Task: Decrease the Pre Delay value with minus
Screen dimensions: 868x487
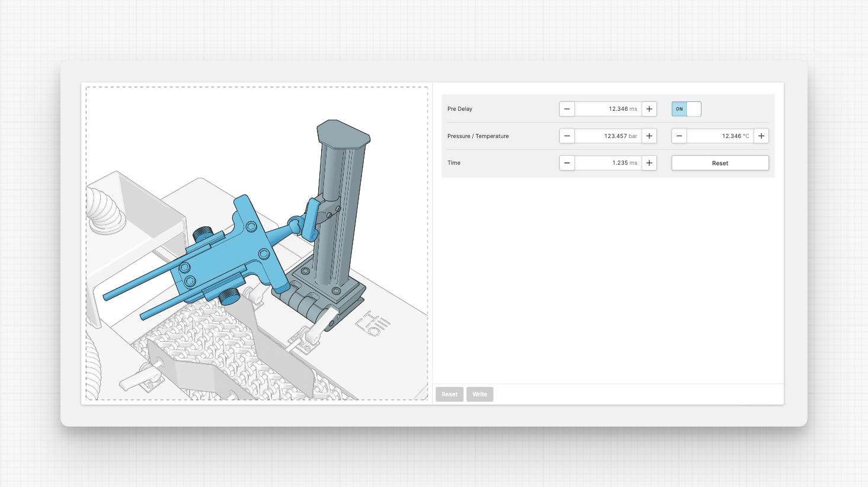Action: point(567,109)
